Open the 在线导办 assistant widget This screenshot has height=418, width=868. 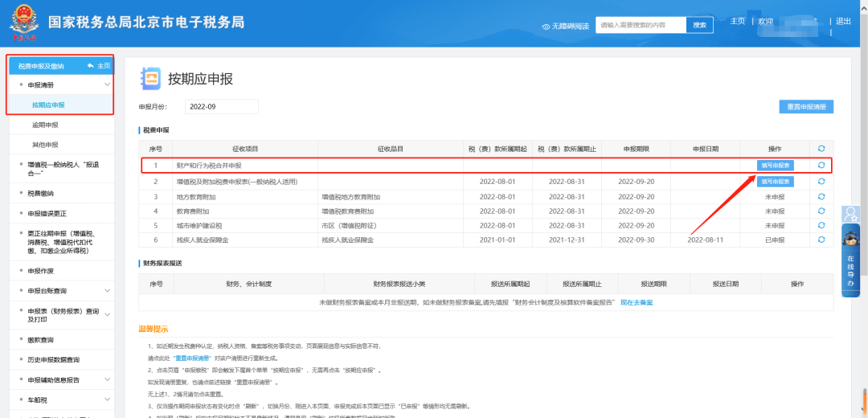point(850,266)
